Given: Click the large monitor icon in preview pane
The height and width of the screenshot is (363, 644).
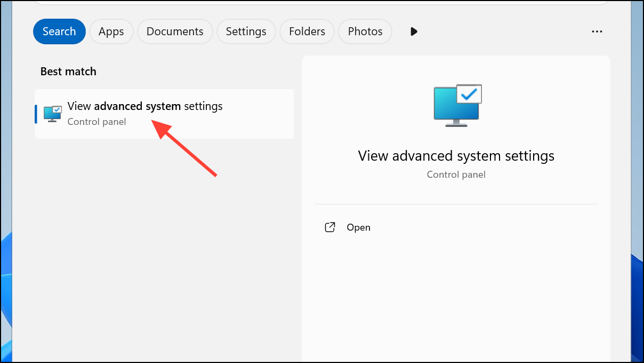Looking at the screenshot, I should point(457,105).
